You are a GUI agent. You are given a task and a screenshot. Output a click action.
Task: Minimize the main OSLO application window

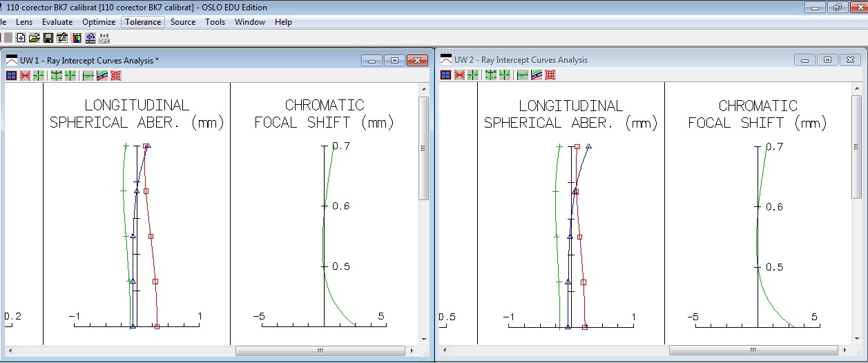click(815, 7)
